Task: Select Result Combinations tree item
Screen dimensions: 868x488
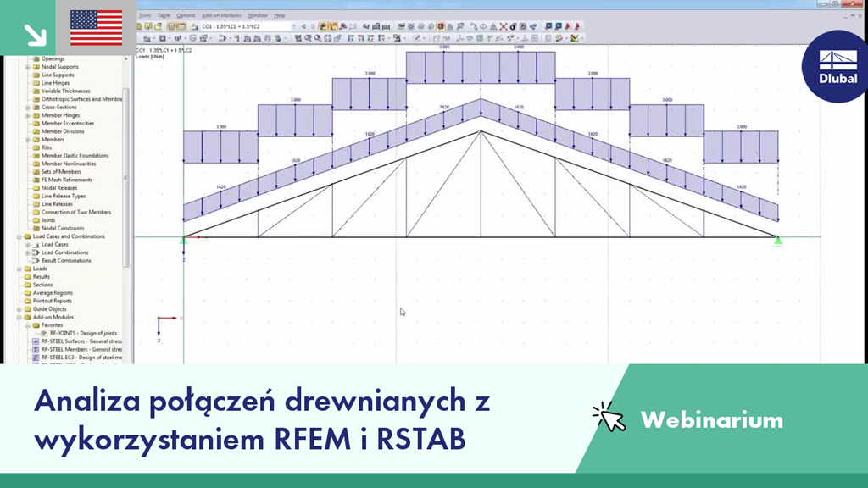Action: (66, 261)
